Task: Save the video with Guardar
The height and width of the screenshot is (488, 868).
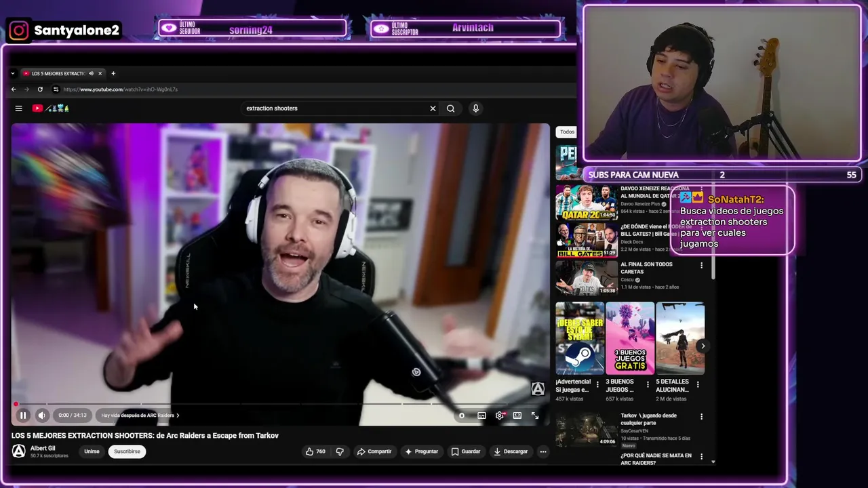Action: click(467, 451)
